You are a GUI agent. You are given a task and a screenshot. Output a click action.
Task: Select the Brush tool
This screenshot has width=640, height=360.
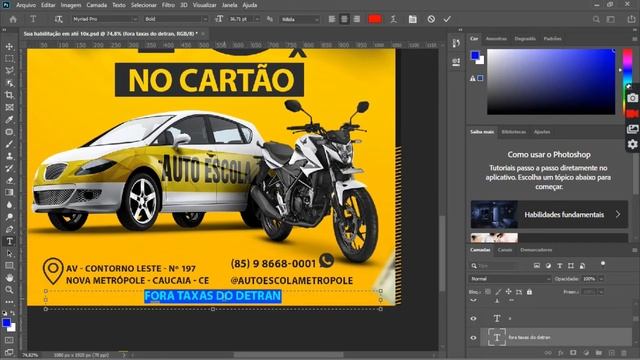[9, 144]
